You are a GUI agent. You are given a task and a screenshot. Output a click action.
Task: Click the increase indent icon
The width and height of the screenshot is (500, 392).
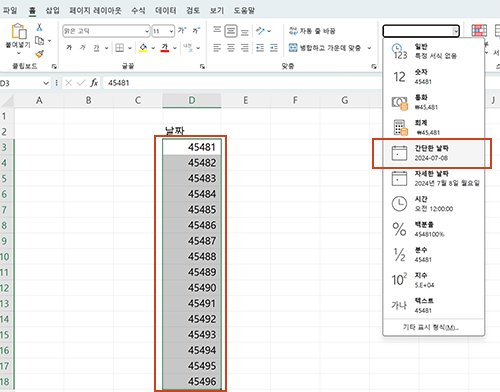pos(274,48)
